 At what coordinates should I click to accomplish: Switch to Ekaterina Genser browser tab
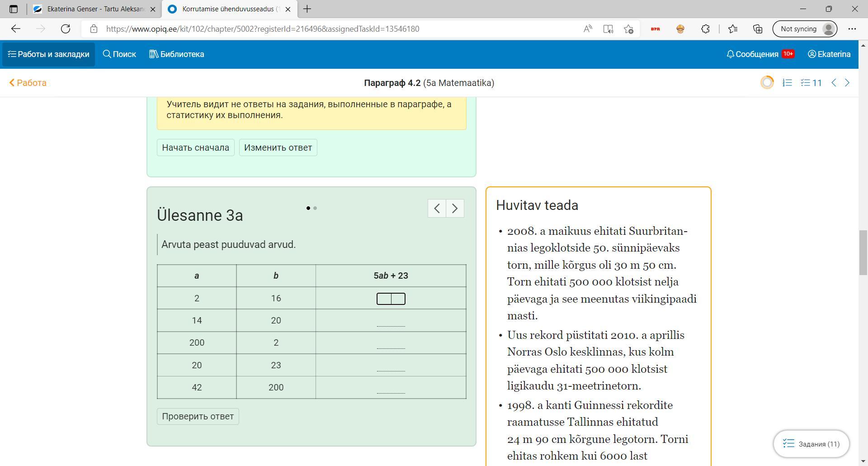95,9
